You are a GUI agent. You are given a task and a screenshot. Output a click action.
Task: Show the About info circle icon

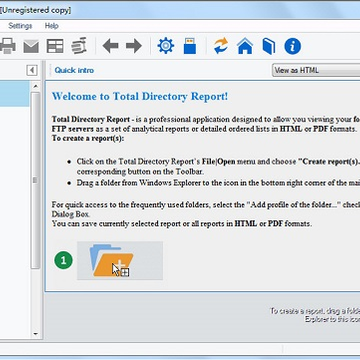coord(293,46)
